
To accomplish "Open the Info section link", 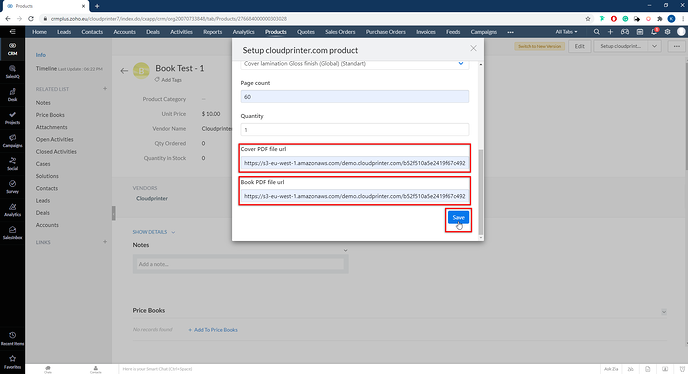I will 41,55.
